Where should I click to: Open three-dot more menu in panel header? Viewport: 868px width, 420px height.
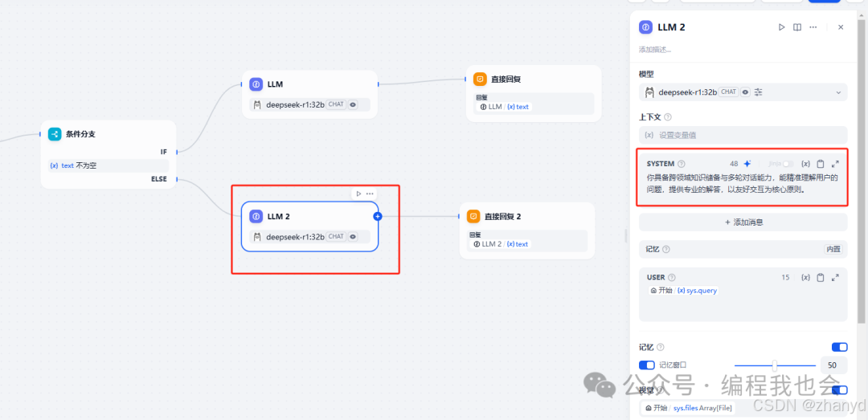tap(813, 27)
